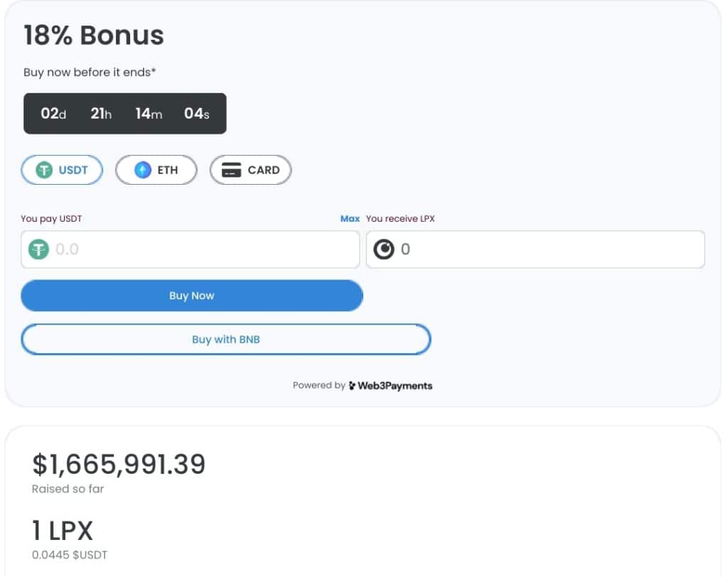The width and height of the screenshot is (728, 577).
Task: Click the days segment of countdown timer
Action: tap(53, 113)
